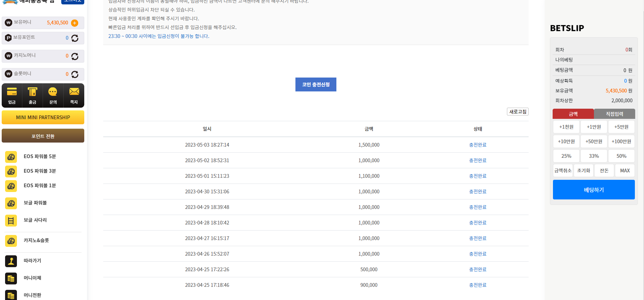Viewport: 644px width, 300px height.
Task: Click the 일시 column header
Action: [x=207, y=129]
